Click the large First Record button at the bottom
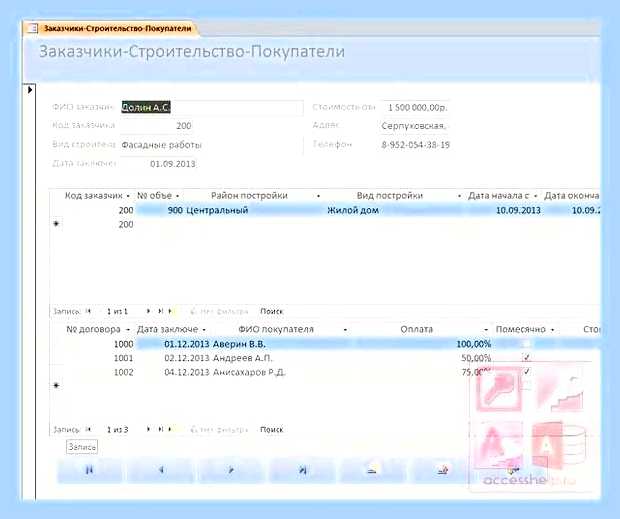 click(90, 470)
